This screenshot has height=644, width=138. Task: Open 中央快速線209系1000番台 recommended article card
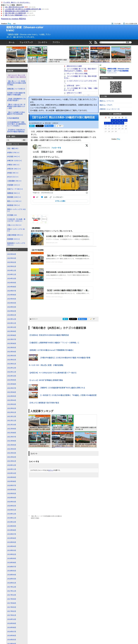tap(62, 258)
